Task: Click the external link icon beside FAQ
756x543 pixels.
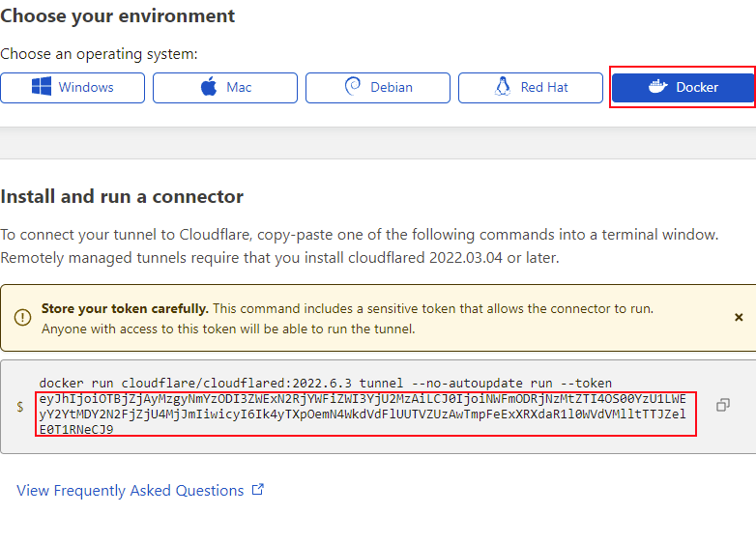Action: (x=258, y=490)
